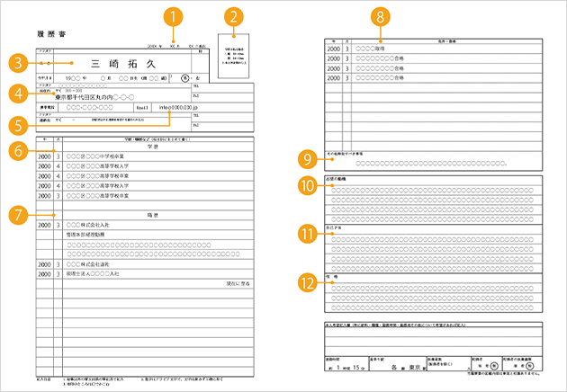567x392 pixels.
Task: Click orange marker 8 above licenses table
Action: click(381, 16)
